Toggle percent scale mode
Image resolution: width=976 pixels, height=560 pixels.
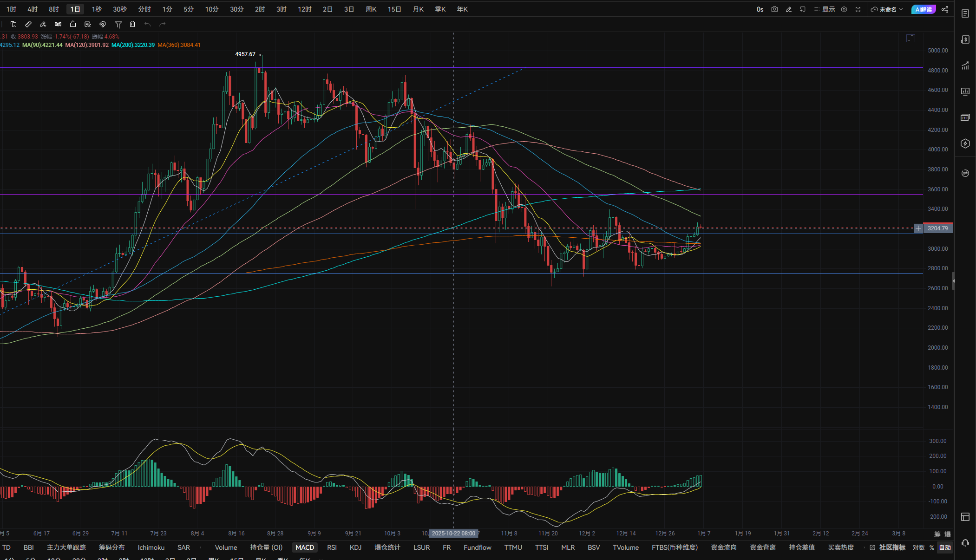(932, 547)
